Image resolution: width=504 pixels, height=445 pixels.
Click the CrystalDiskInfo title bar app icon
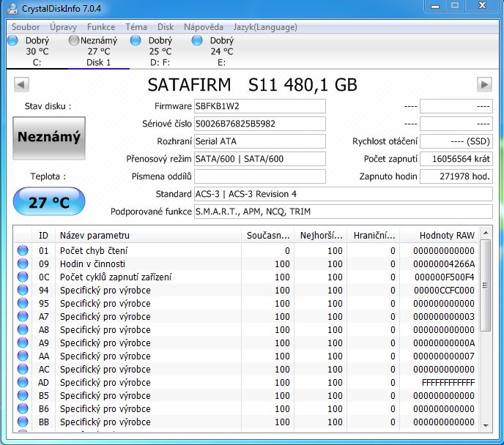tap(12, 8)
